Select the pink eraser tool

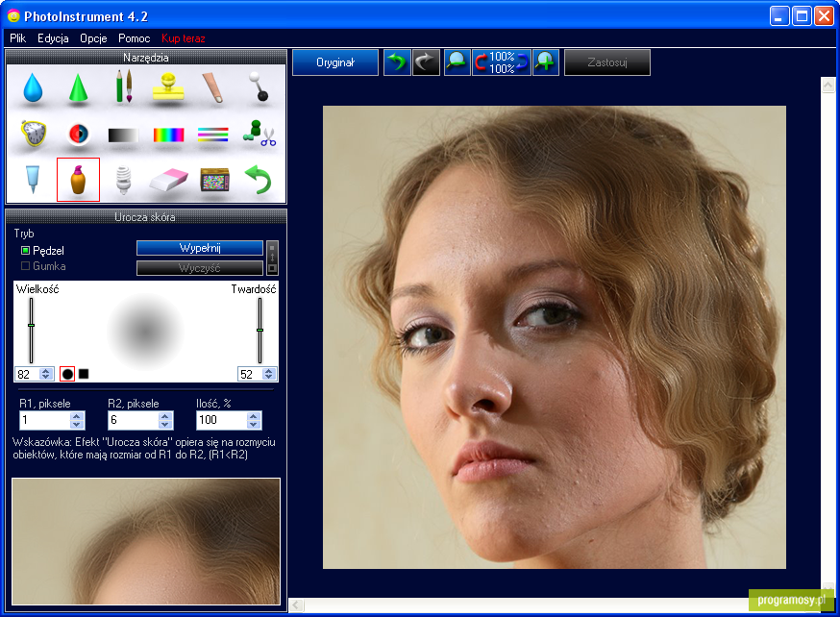point(169,180)
